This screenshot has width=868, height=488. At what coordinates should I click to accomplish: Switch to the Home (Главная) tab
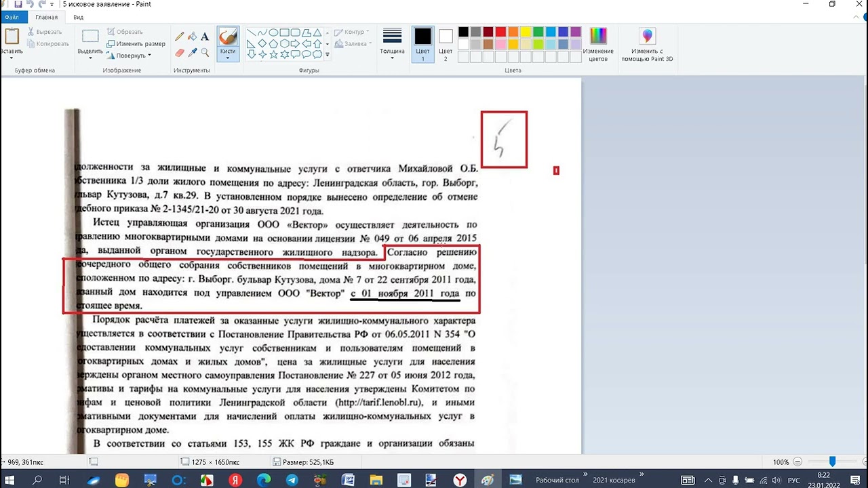[x=47, y=16]
